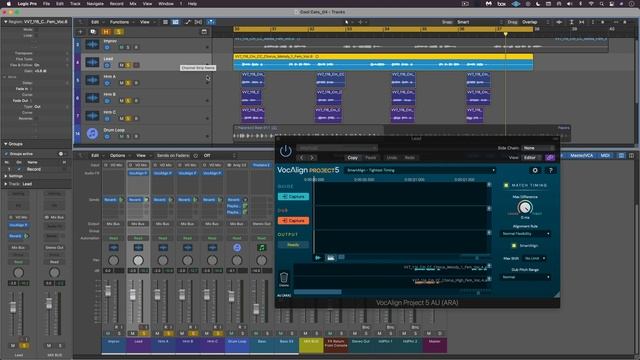Open VocAlign help question mark
Image resolution: width=640 pixels, height=360 pixels.
tap(550, 170)
